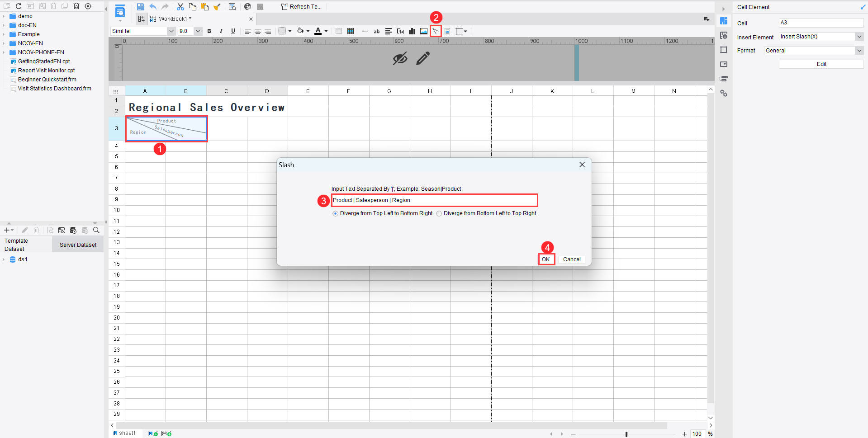Click the Insert Image toolbar icon

[x=424, y=31]
